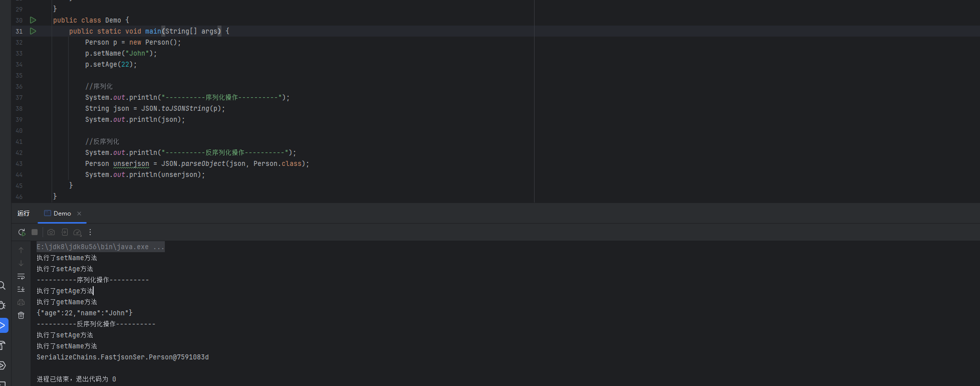Open the Debug tool window icon
Screen dimensions: 980x386
click(x=3, y=305)
